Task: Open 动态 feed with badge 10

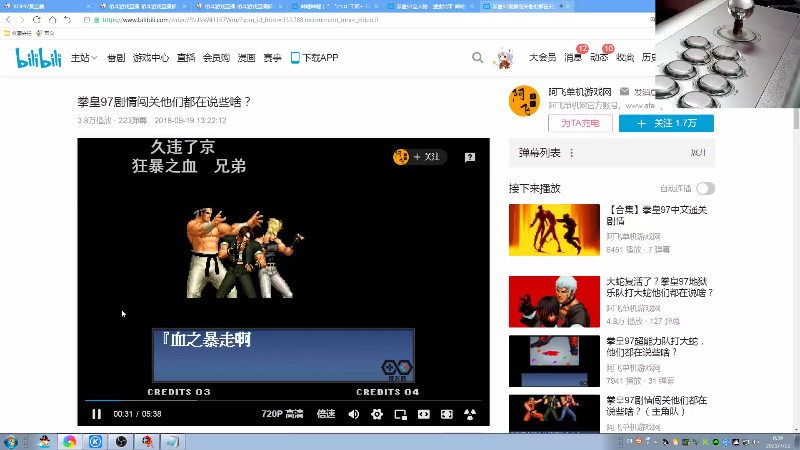Action: [599, 58]
